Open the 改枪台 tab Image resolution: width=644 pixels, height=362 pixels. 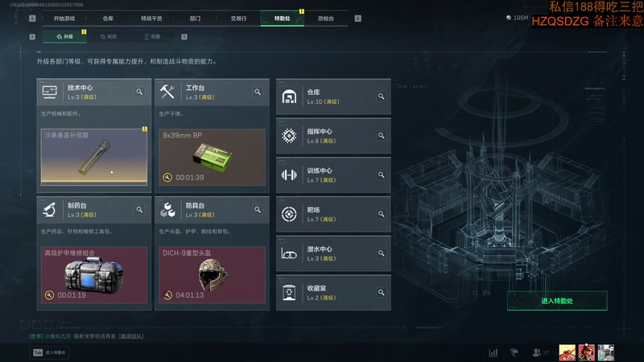point(326,19)
